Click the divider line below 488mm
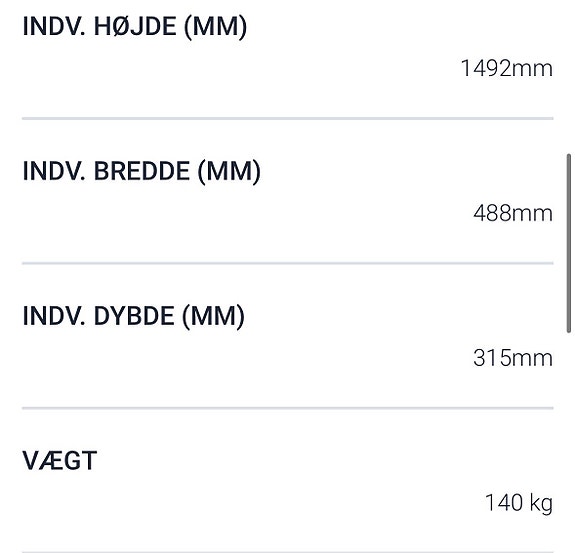The width and height of the screenshot is (575, 553). tap(288, 263)
